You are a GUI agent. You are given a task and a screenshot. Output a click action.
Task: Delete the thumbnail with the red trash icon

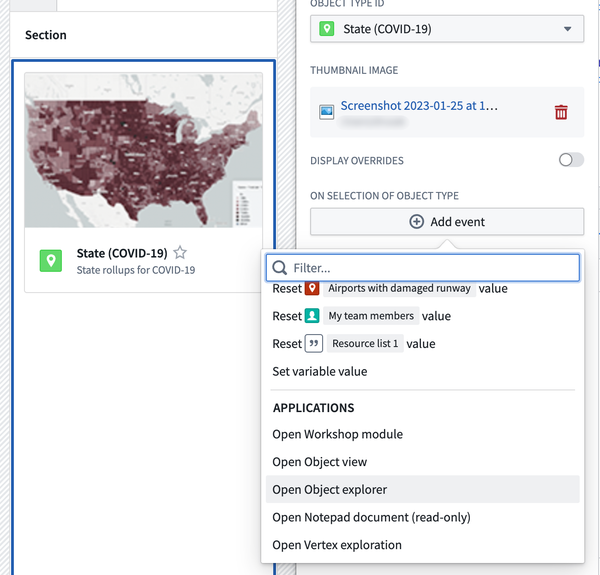[561, 112]
